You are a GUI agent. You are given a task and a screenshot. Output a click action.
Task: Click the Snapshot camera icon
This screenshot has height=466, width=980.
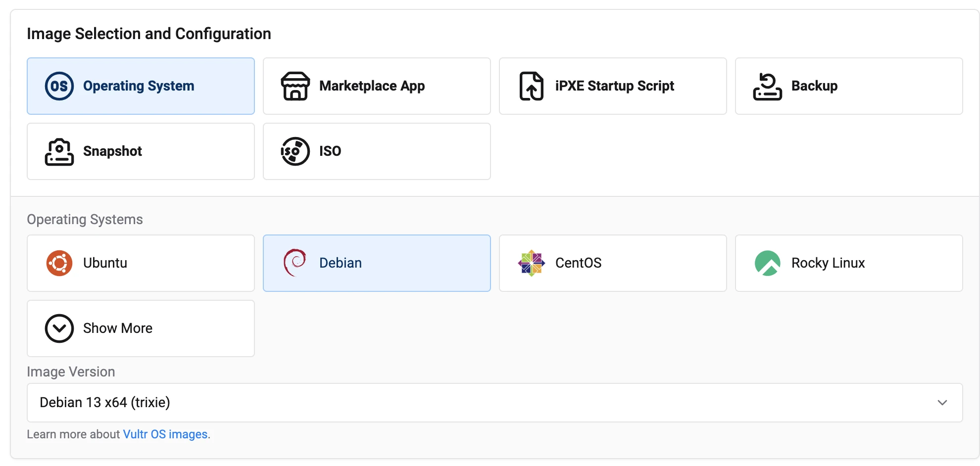click(59, 151)
